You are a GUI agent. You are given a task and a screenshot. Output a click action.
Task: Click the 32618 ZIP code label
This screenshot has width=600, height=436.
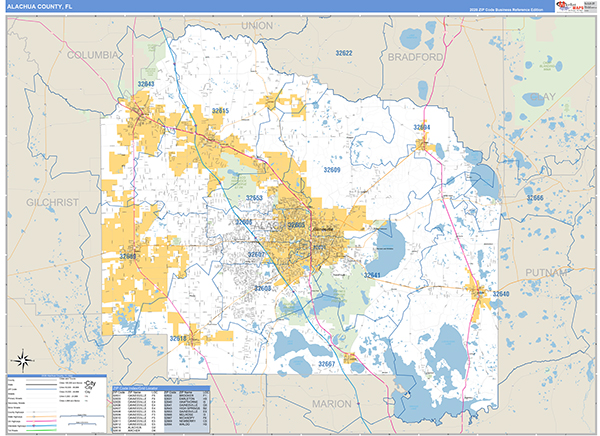[x=178, y=338]
